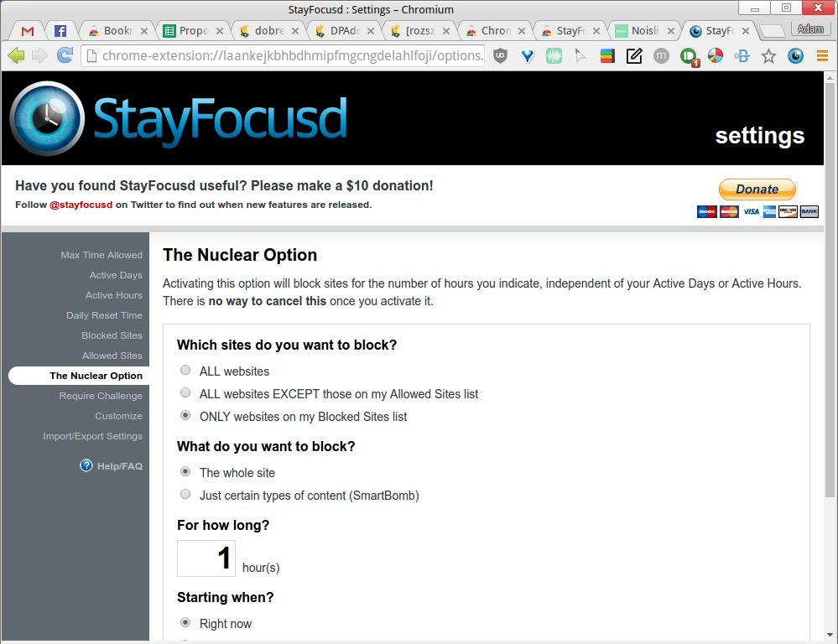Open Import/Export Settings

(x=92, y=436)
